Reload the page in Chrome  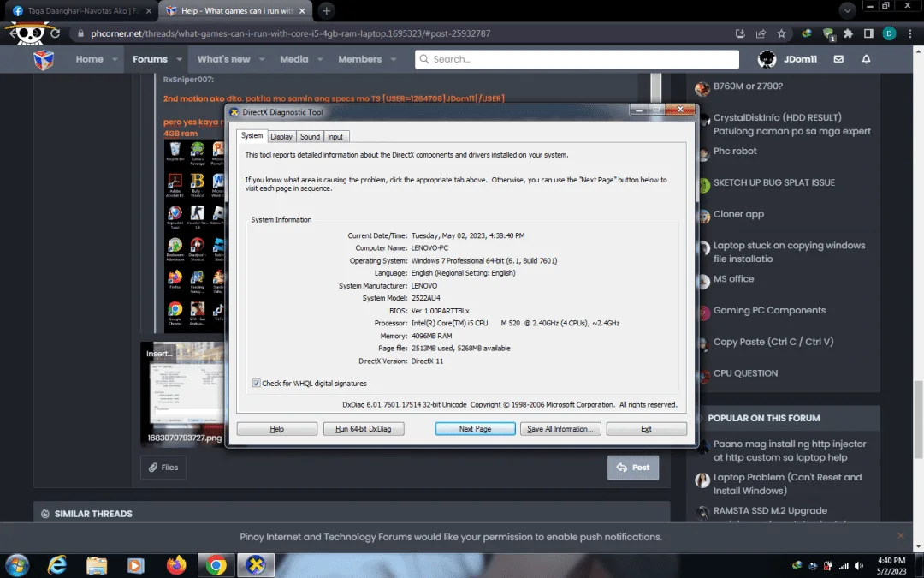pyautogui.click(x=55, y=33)
